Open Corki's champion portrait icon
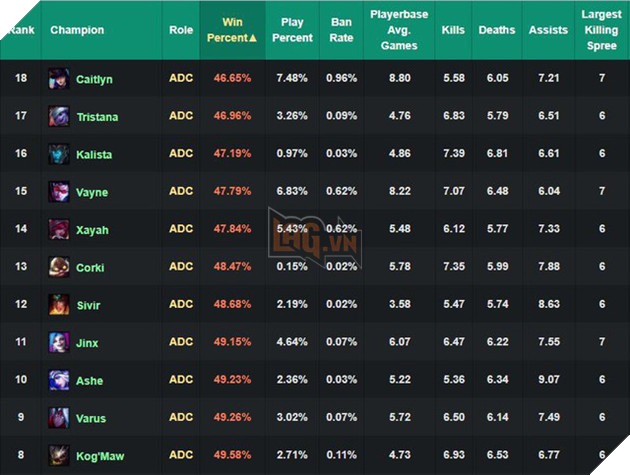 point(59,267)
